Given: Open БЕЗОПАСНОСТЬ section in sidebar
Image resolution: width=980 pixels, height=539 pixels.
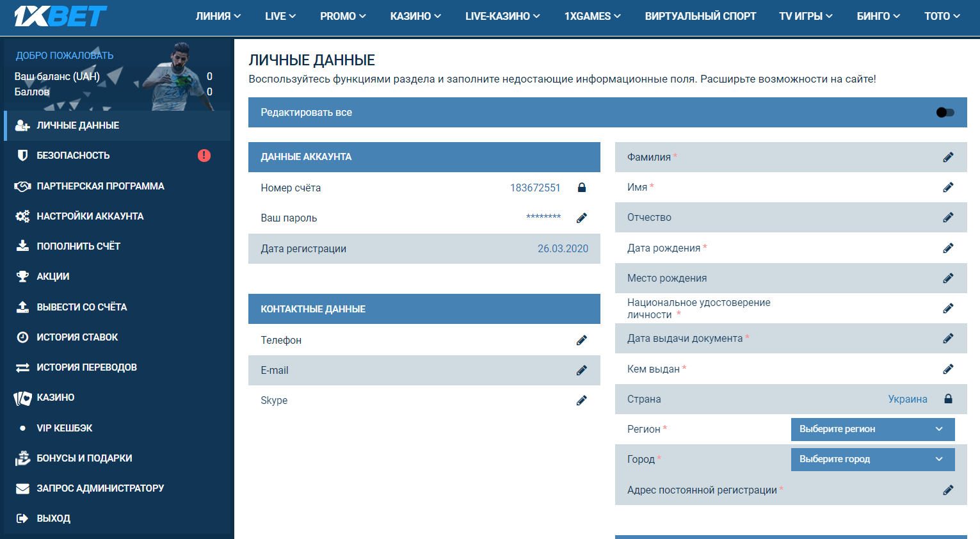Looking at the screenshot, I should 73,156.
